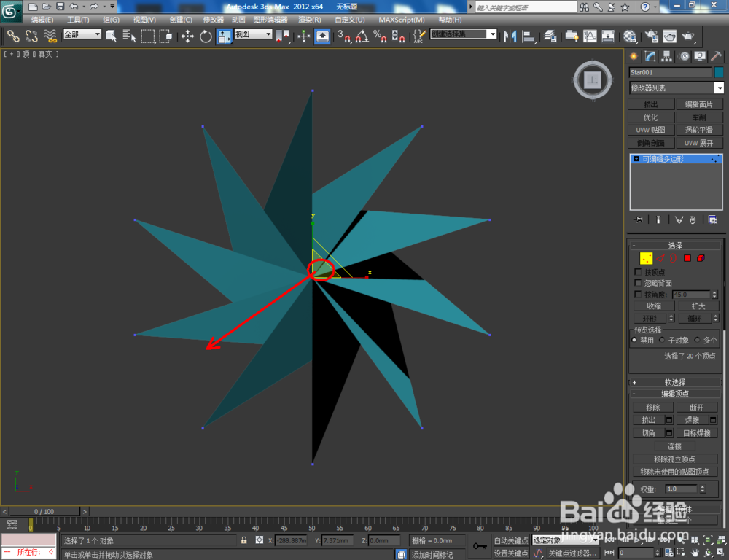
Task: Click the 目标焊接 button
Action: 696,432
